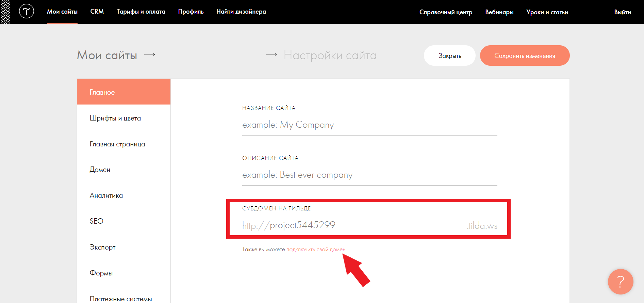The image size is (644, 303).
Task: Go to Тарифы и оплата
Action: [141, 12]
